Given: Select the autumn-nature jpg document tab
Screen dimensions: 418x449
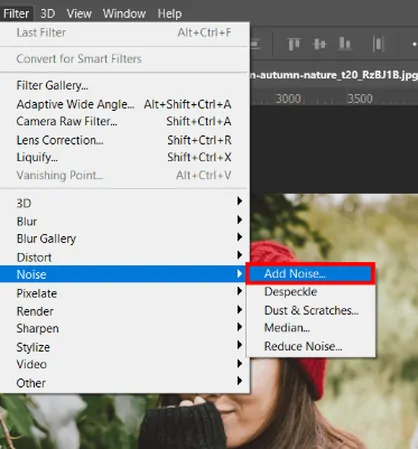Looking at the screenshot, I should pos(333,75).
